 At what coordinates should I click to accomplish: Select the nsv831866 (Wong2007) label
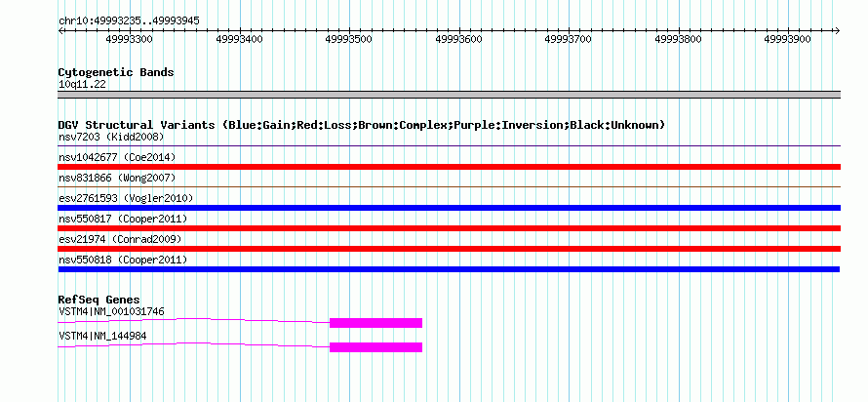[x=117, y=178]
